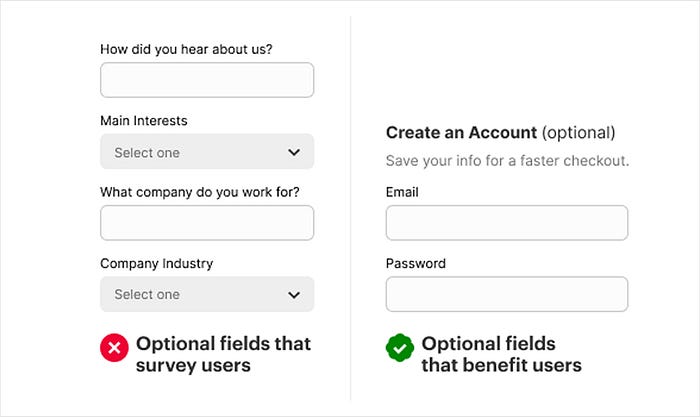This screenshot has width=700, height=417.
Task: Expand the Main Interests dropdown arrow
Action: 294,153
